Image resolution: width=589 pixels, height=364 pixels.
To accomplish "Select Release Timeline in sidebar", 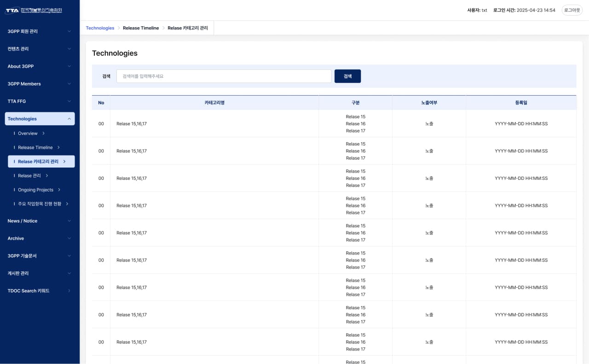I will click(x=35, y=148).
